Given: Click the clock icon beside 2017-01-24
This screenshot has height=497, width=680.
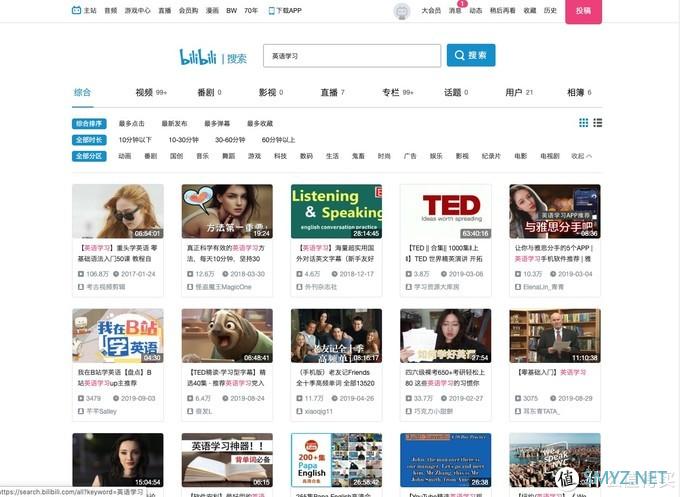Looking at the screenshot, I should click(116, 274).
